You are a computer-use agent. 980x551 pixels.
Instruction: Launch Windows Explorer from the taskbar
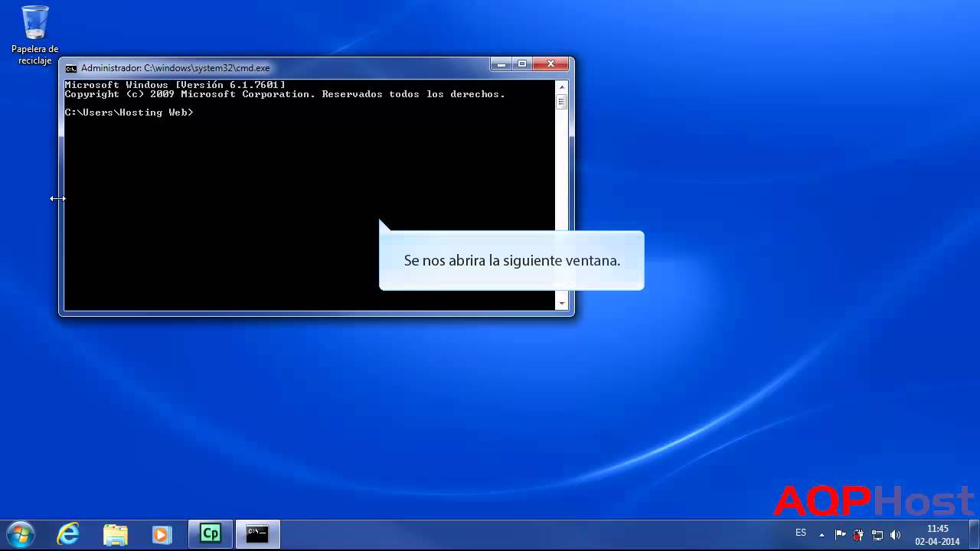click(115, 533)
